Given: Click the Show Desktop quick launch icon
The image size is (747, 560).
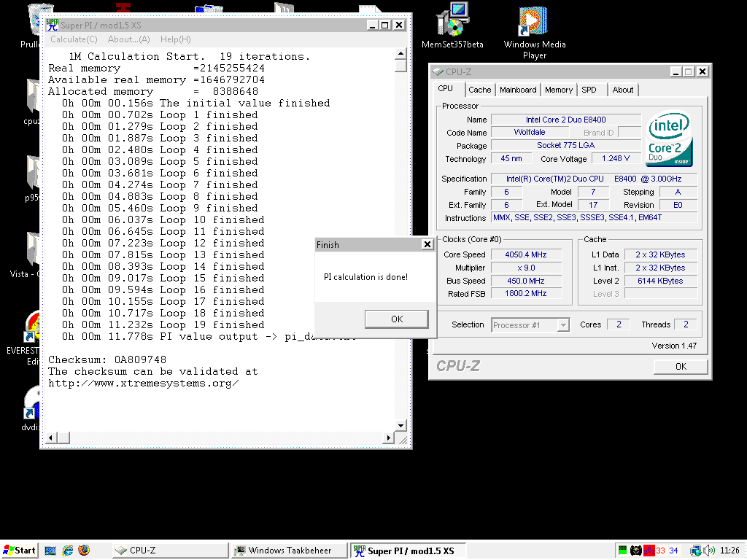Looking at the screenshot, I should click(x=50, y=551).
